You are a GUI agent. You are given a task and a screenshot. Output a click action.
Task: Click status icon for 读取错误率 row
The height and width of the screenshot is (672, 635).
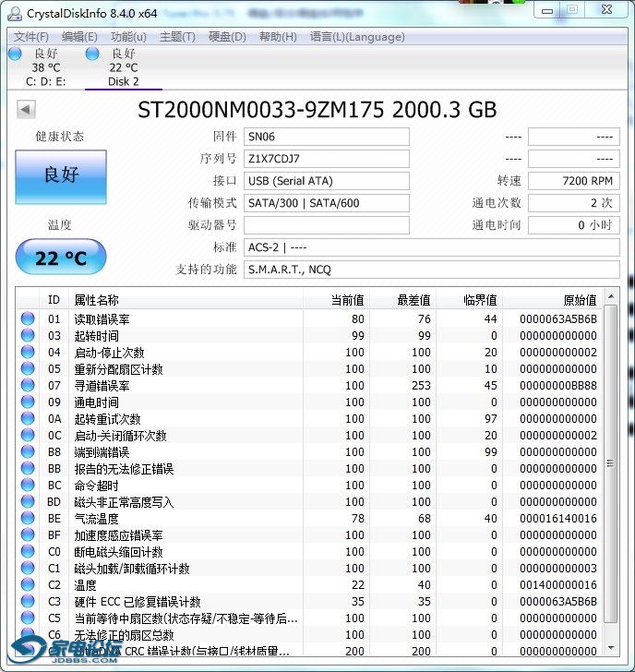point(28,318)
